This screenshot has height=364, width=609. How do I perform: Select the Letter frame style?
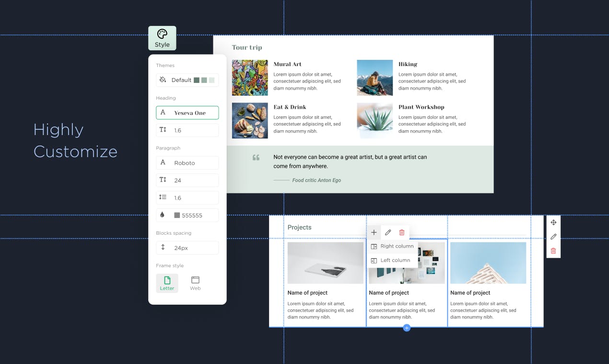point(167,283)
